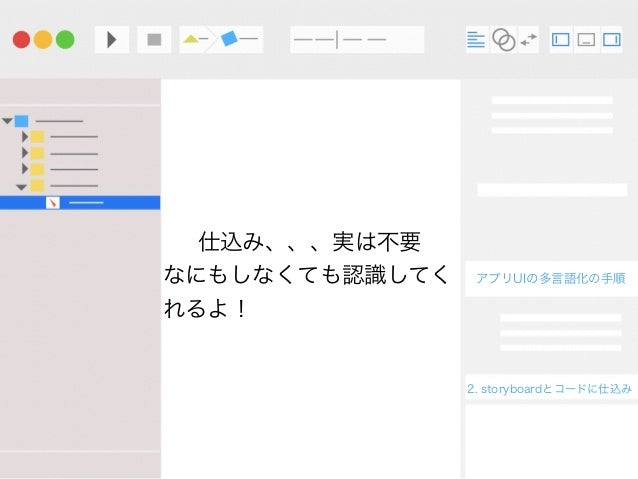Show the Standard editor (text lines icon)
638x479 pixels.
pos(476,40)
